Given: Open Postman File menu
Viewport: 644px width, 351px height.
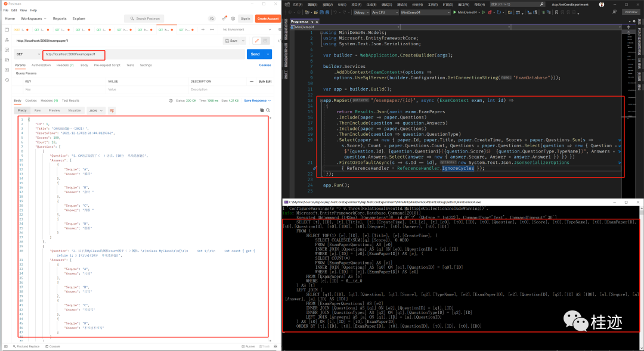Looking at the screenshot, I should point(6,10).
